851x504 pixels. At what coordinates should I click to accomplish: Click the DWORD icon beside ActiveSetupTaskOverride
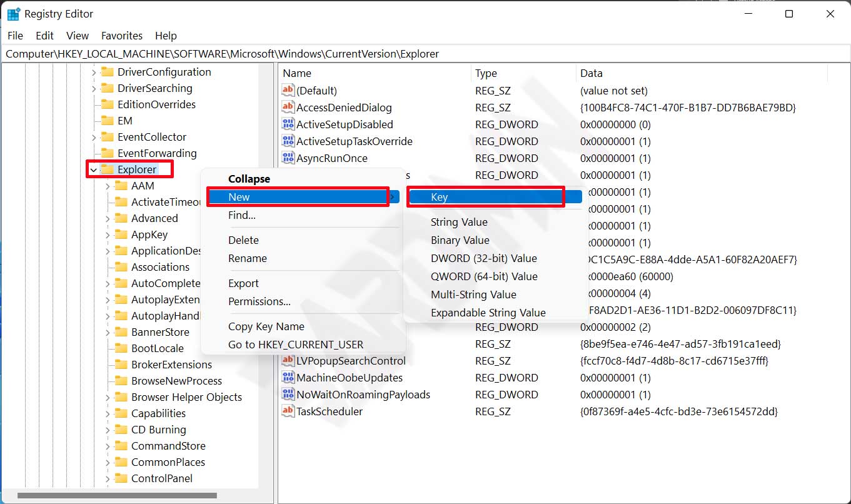pyautogui.click(x=288, y=141)
